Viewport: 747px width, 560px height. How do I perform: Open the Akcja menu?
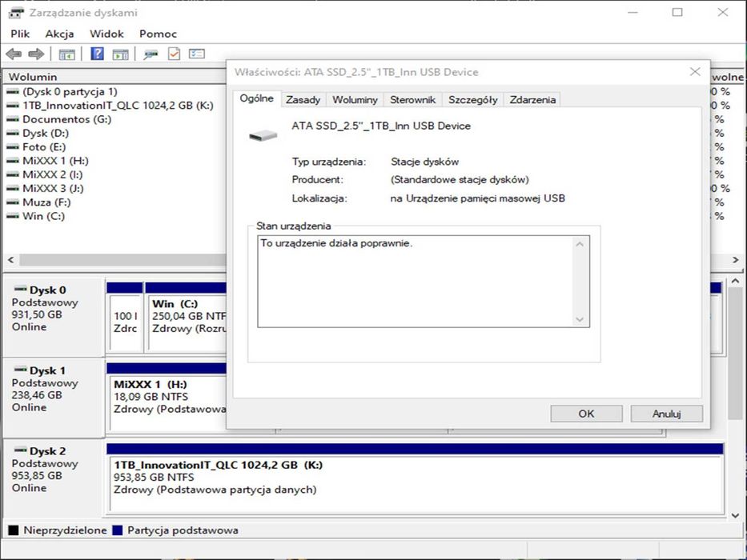(59, 34)
